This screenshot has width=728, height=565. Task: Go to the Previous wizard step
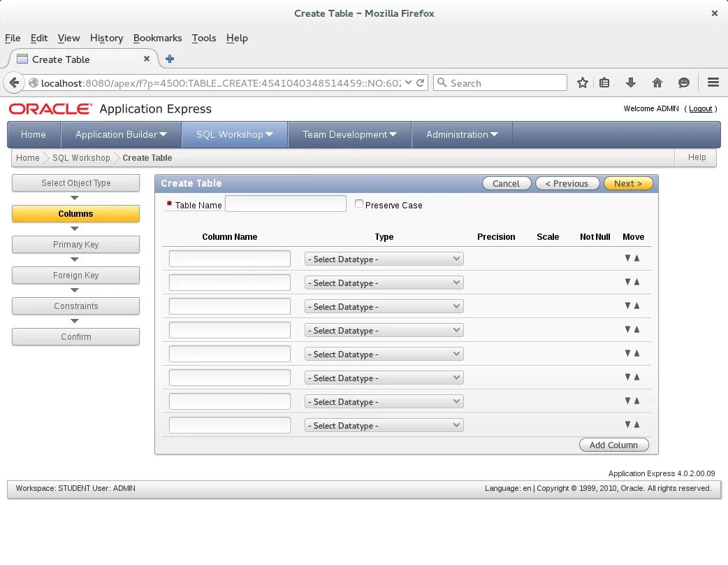[x=567, y=183]
